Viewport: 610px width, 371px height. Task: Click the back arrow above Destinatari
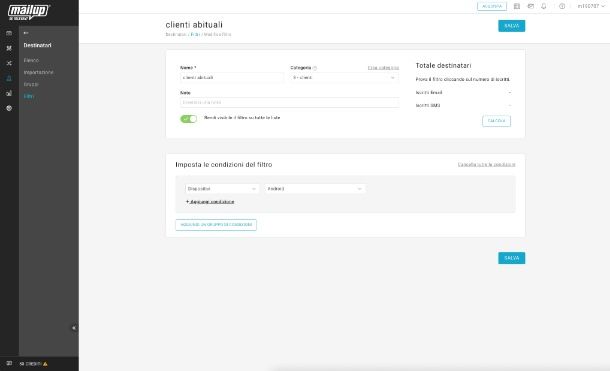(x=26, y=33)
